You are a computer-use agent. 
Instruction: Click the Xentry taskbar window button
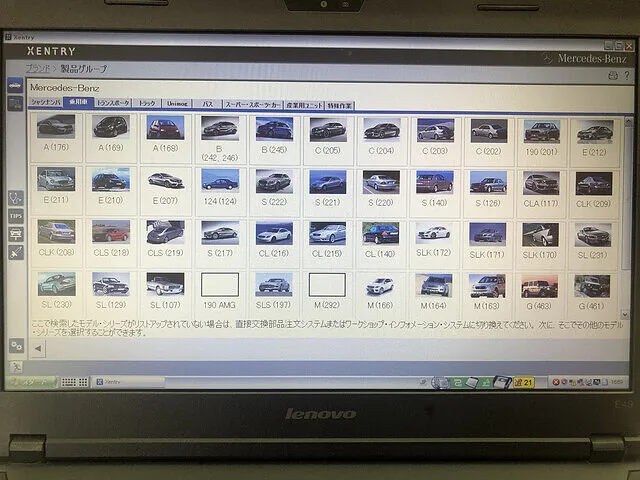click(128, 382)
